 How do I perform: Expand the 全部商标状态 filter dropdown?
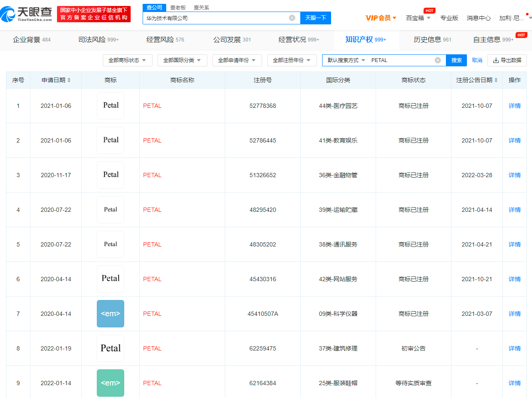click(127, 60)
